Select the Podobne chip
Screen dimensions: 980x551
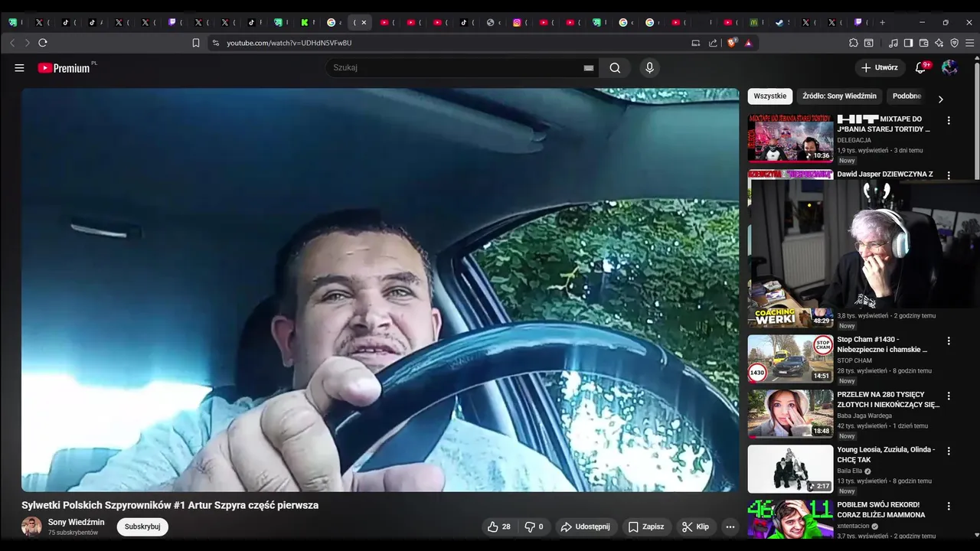pos(906,96)
